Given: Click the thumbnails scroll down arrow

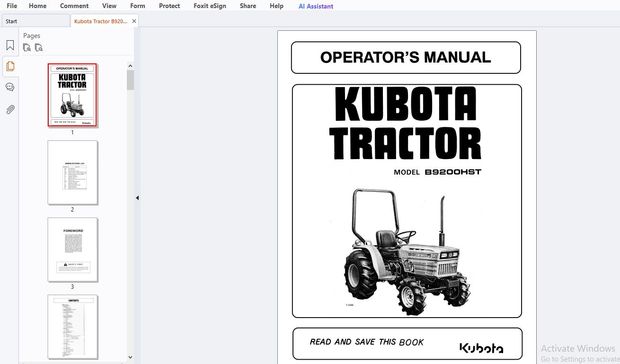Looking at the screenshot, I should [x=130, y=357].
